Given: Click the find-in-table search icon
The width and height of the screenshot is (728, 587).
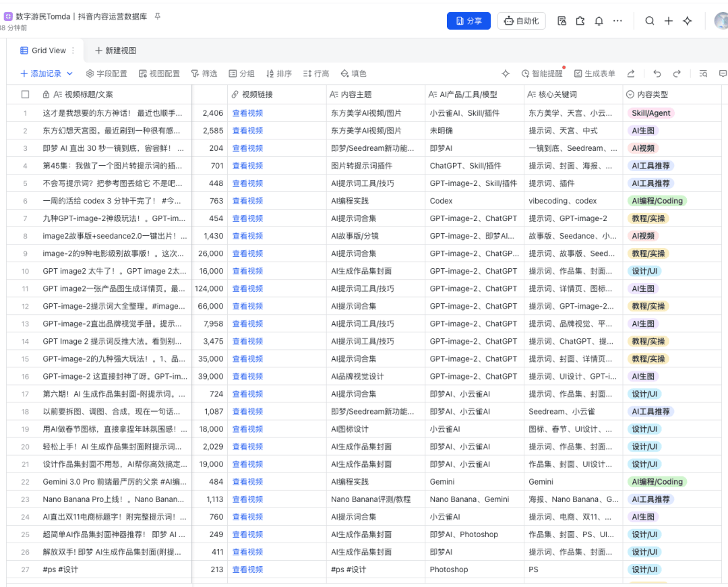Looking at the screenshot, I should [x=703, y=73].
